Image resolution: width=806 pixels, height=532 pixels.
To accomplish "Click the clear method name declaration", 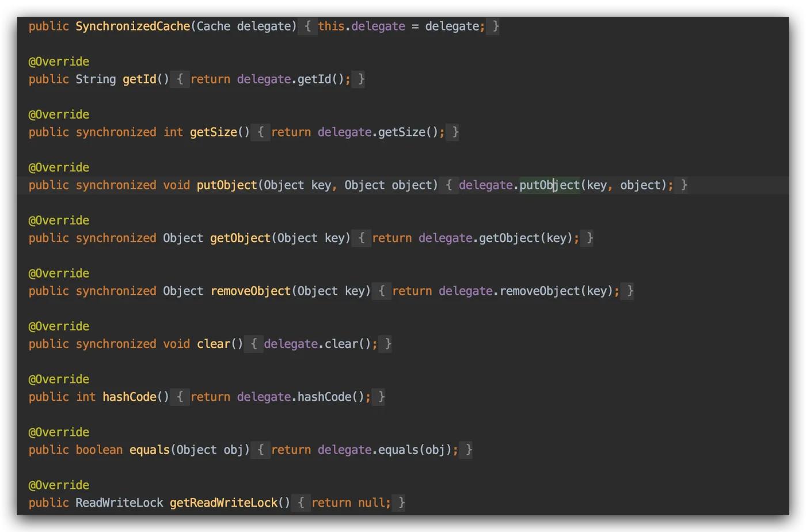I will (214, 344).
